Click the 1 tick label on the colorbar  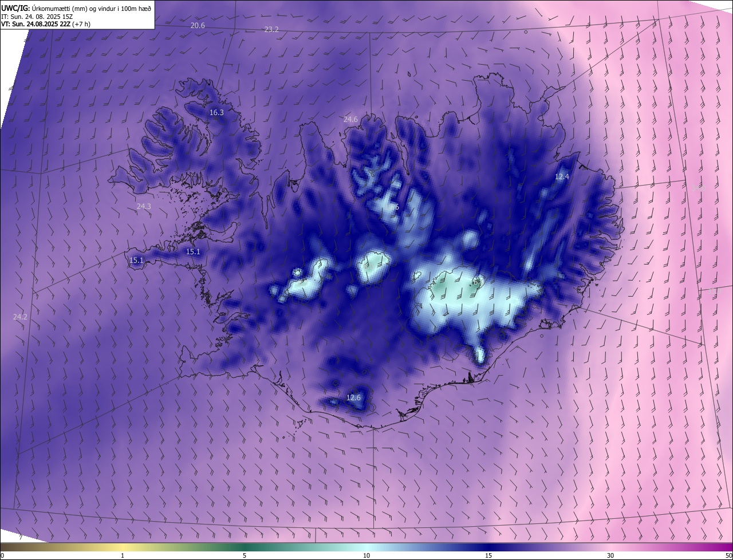coord(123,555)
